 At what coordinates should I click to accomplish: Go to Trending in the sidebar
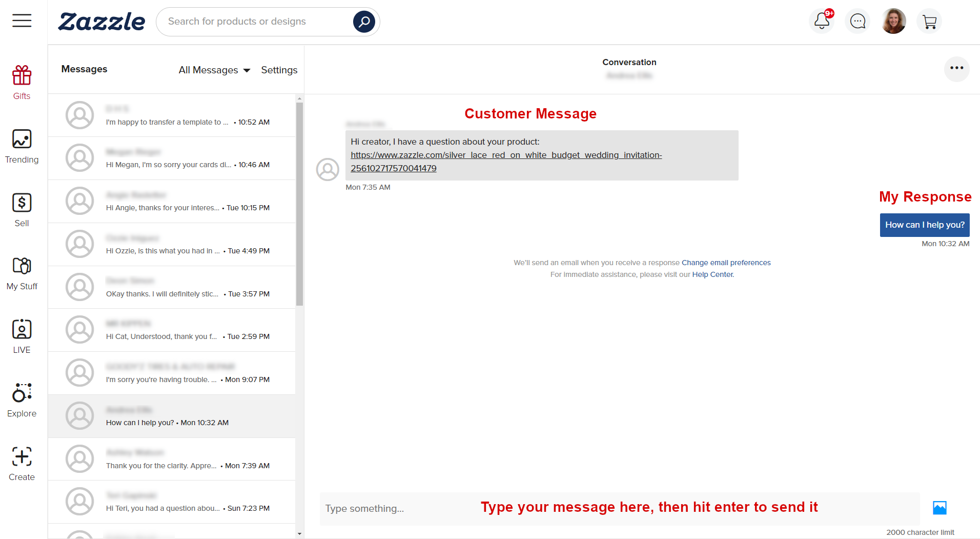[22, 146]
